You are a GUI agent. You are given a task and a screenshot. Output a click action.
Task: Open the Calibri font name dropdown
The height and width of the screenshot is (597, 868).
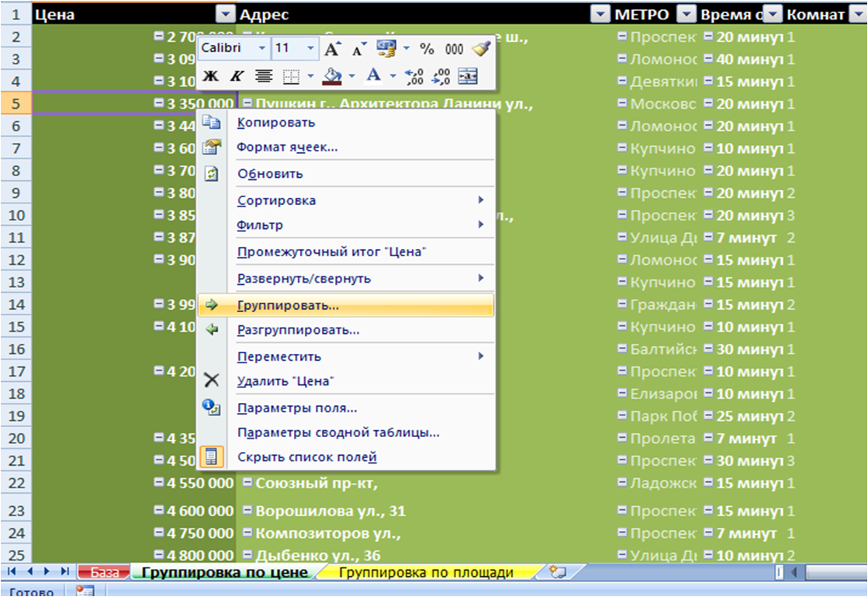click(x=261, y=49)
